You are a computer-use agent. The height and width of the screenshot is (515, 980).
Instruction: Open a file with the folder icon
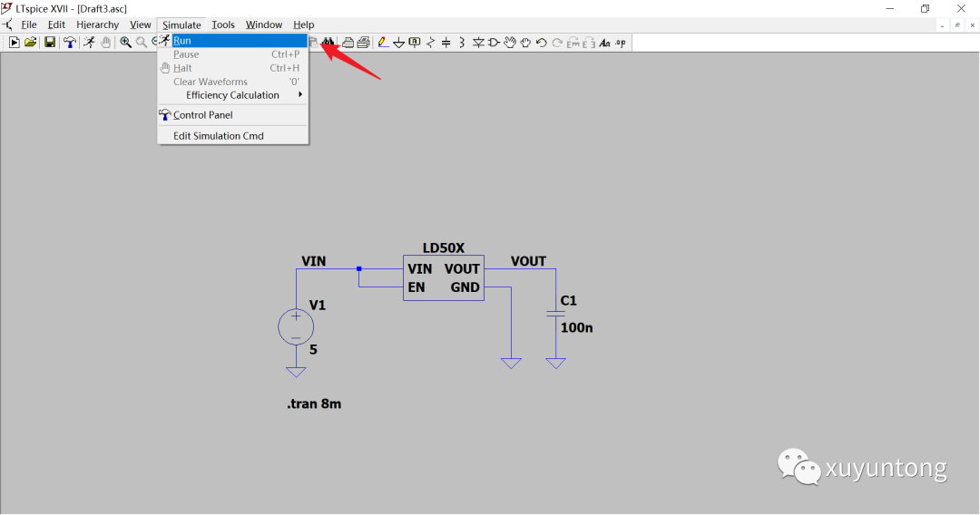[x=30, y=43]
